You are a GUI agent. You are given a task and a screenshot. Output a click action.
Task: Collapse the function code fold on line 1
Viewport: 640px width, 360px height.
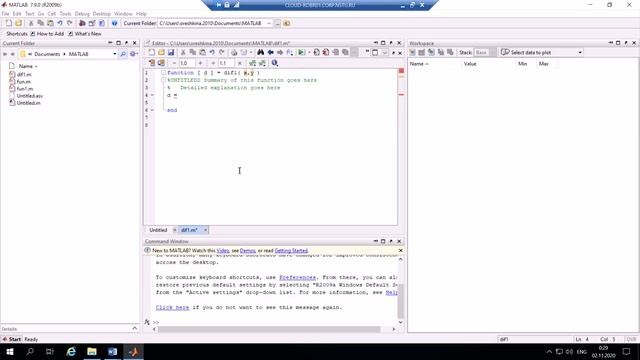click(163, 73)
